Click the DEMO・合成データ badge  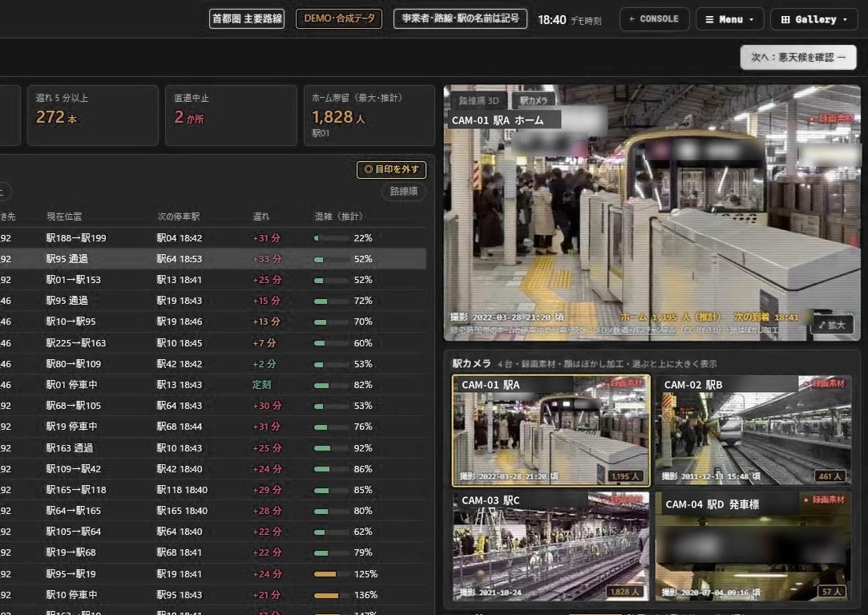click(339, 18)
